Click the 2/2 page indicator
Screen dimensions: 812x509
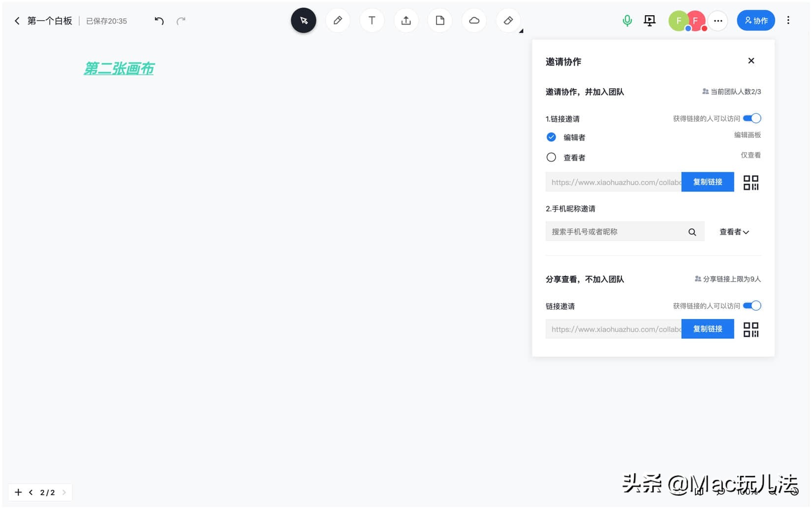coord(47,492)
